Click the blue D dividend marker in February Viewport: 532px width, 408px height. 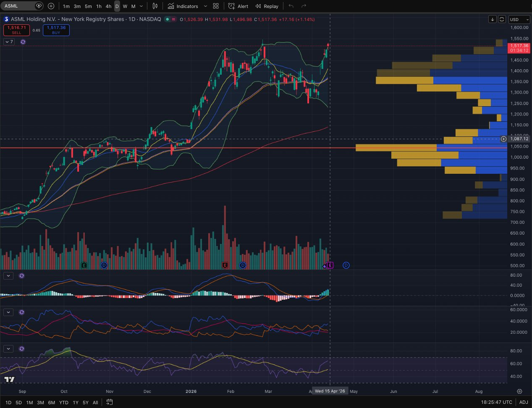point(242,265)
